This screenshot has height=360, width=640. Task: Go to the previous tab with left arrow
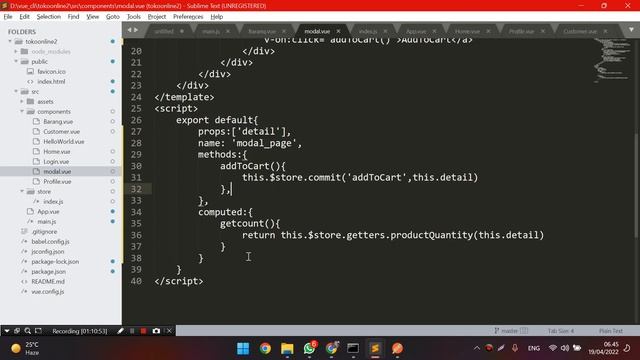pos(130,30)
